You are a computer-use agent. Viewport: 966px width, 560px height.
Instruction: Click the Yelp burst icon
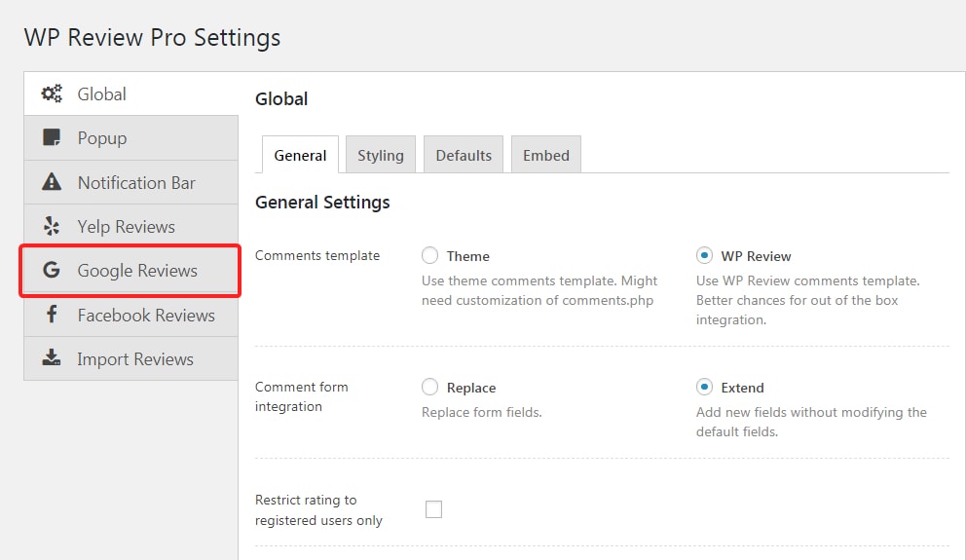click(x=52, y=226)
